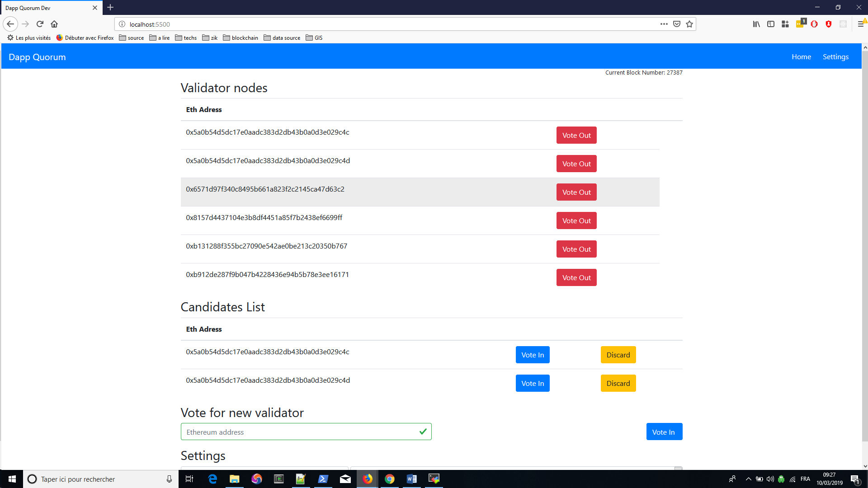The image size is (868, 488).
Task: Open a new browser tab
Action: tap(110, 8)
